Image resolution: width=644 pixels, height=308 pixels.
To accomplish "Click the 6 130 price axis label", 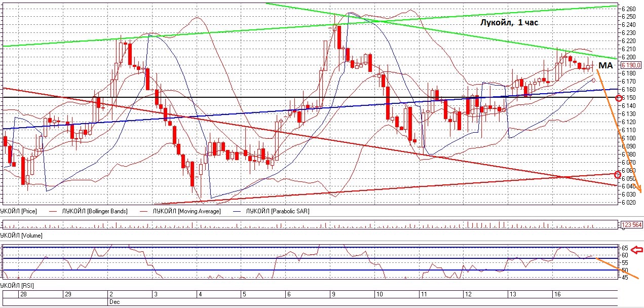I will point(628,114).
